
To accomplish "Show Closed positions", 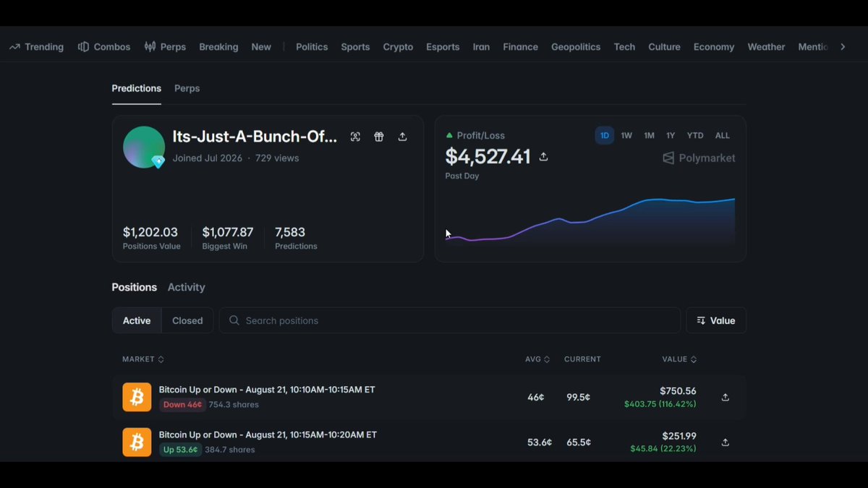I will 187,320.
